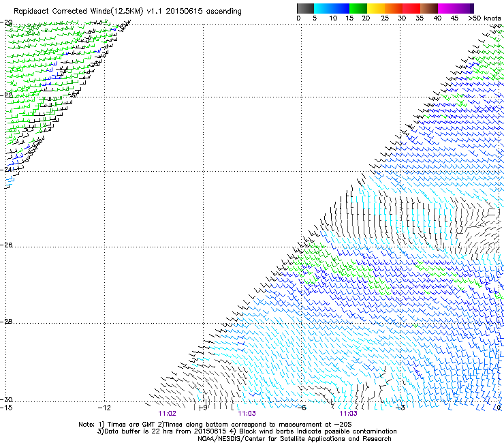This screenshot has height=443, width=504.
Task: Click the -9 longitude axis label
Action: (203, 408)
